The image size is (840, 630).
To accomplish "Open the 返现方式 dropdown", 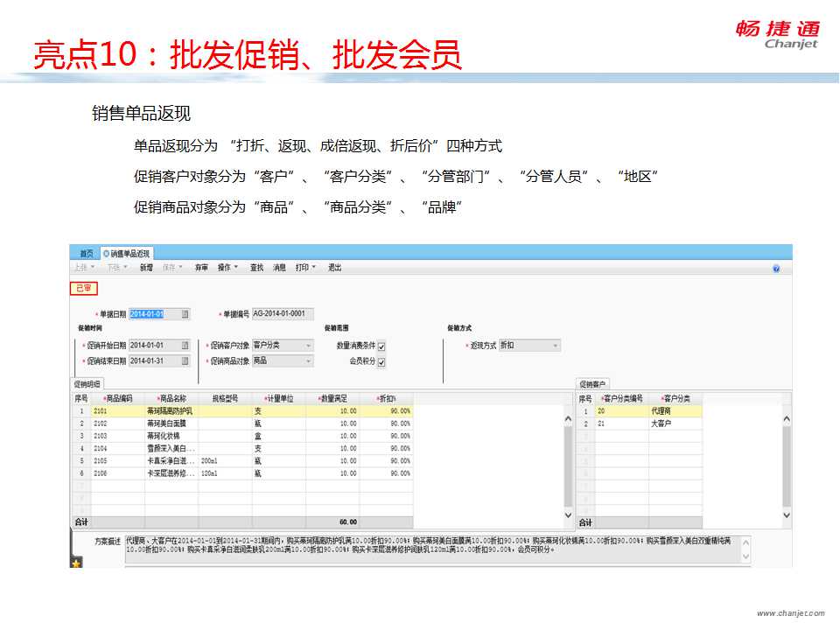I will 555,346.
